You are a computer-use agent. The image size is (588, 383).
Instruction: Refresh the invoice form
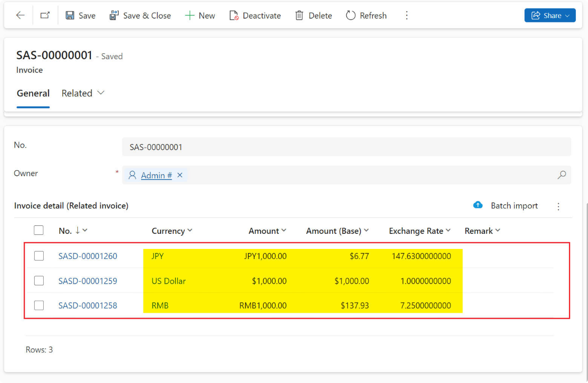click(x=367, y=16)
